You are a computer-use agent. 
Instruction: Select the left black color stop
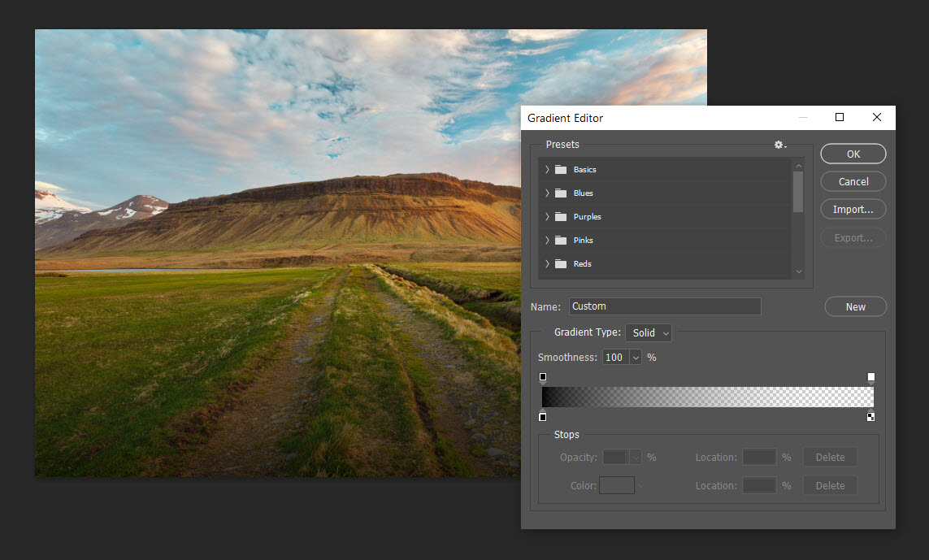click(x=543, y=417)
